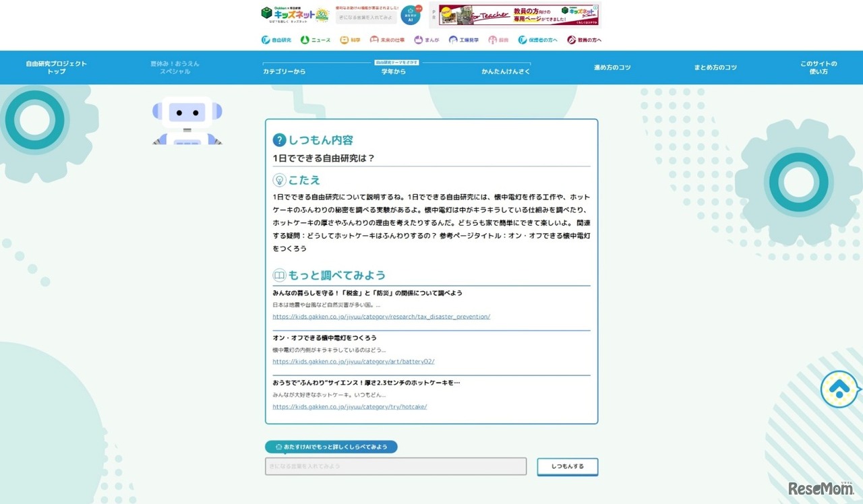Click title みんなの暮らしを守る！「税金」と「防災」
863x504 pixels.
coord(367,293)
